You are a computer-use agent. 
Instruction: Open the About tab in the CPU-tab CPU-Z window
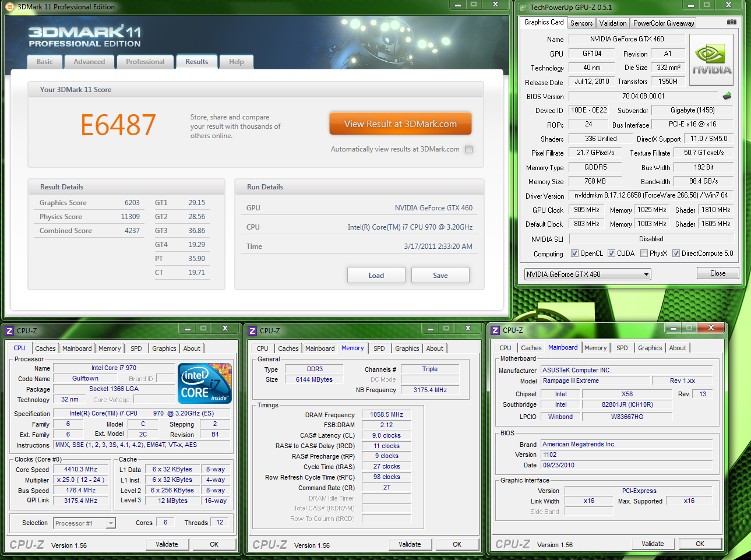pos(192,348)
